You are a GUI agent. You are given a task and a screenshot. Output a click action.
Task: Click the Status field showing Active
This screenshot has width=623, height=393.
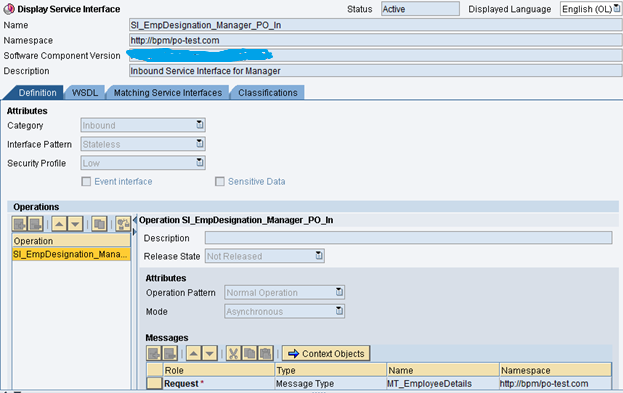tap(420, 9)
